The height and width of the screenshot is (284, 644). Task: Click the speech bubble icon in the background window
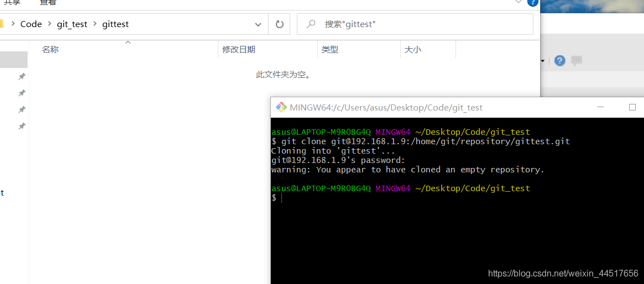tap(577, 61)
